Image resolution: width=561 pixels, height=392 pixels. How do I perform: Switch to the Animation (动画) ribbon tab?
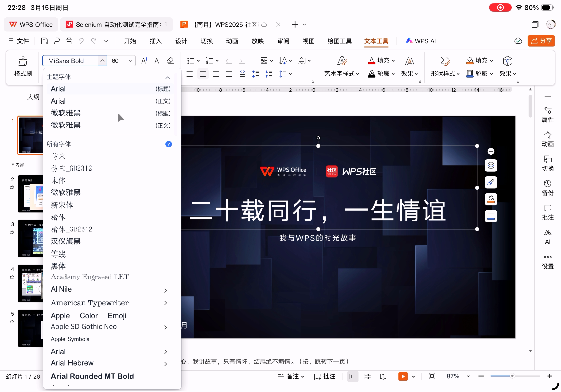(232, 41)
